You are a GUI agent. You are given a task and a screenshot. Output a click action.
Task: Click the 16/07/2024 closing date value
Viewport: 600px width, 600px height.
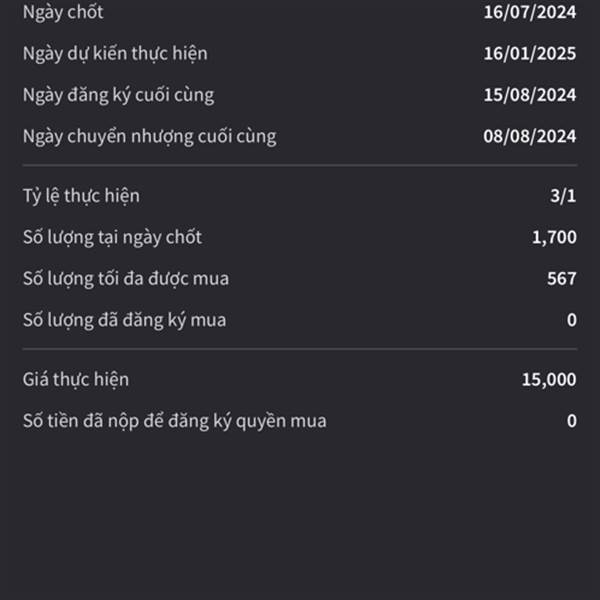point(530,12)
